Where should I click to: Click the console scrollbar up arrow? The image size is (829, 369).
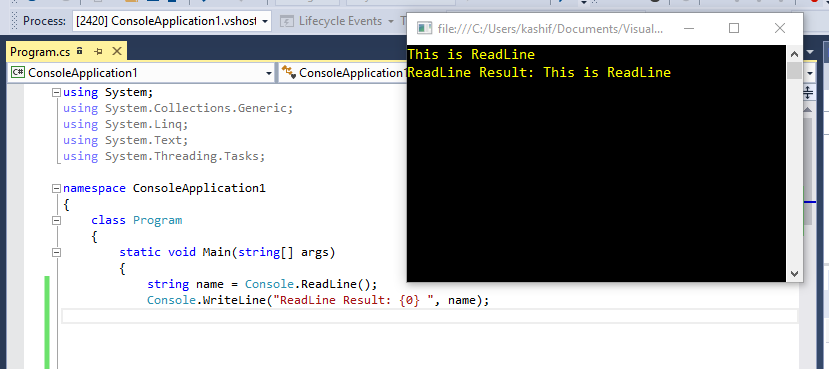(794, 53)
